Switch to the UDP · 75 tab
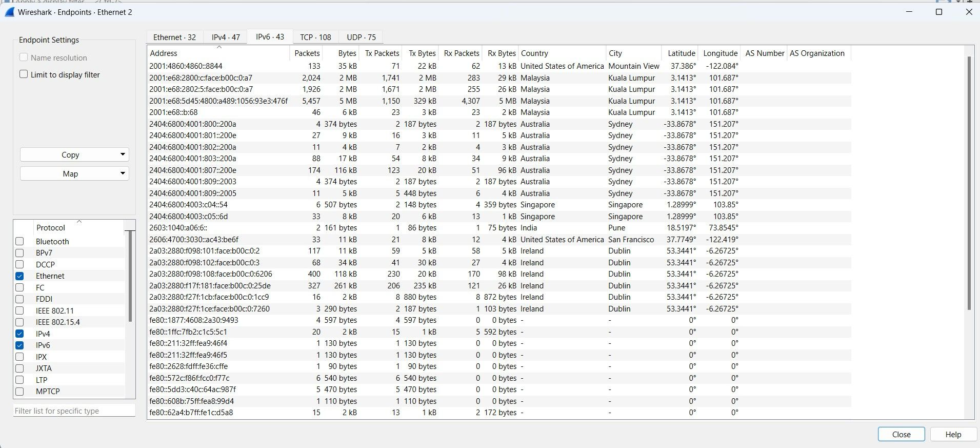 361,37
